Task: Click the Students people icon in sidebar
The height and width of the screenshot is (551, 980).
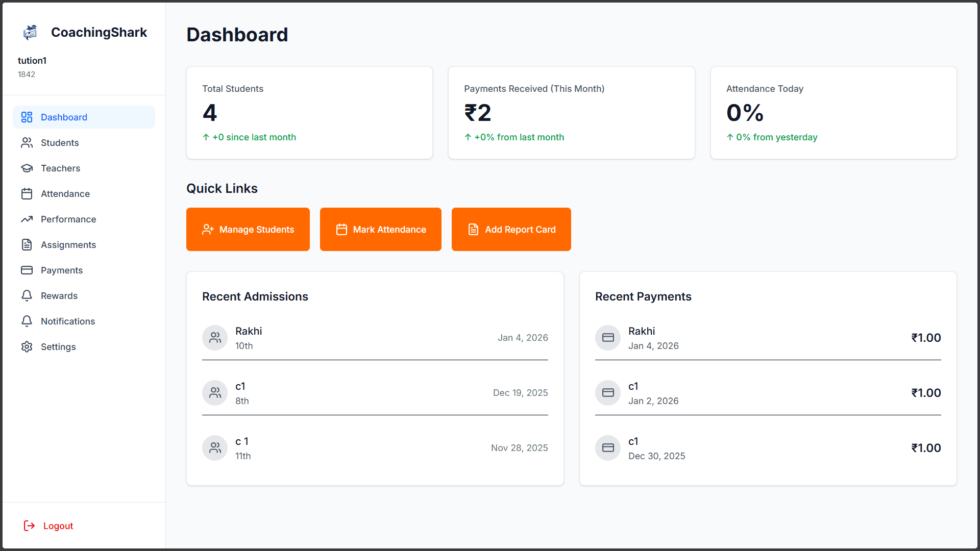Action: pos(27,143)
